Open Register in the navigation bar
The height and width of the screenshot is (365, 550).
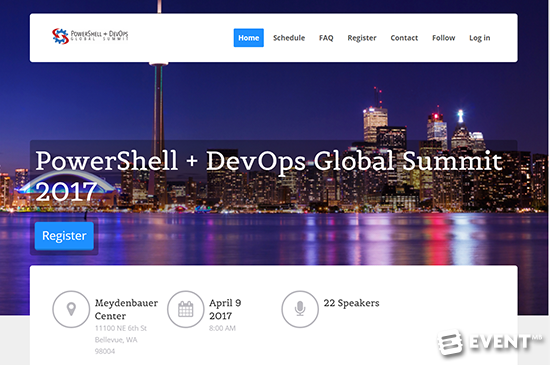[362, 38]
